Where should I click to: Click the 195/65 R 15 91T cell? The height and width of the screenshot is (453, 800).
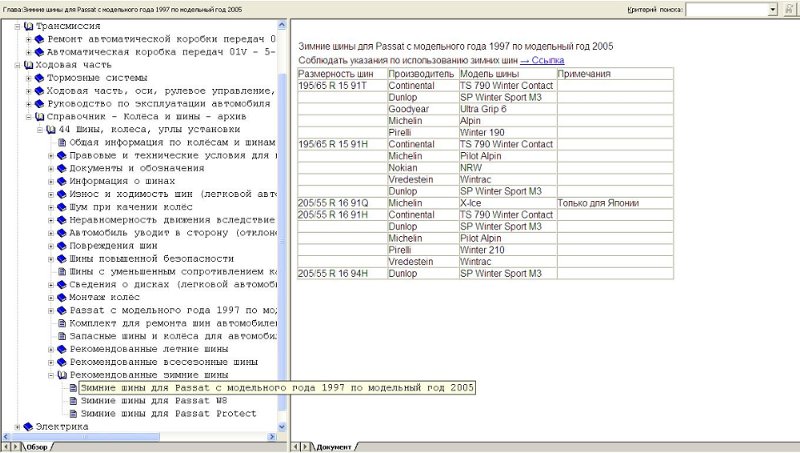point(342,86)
